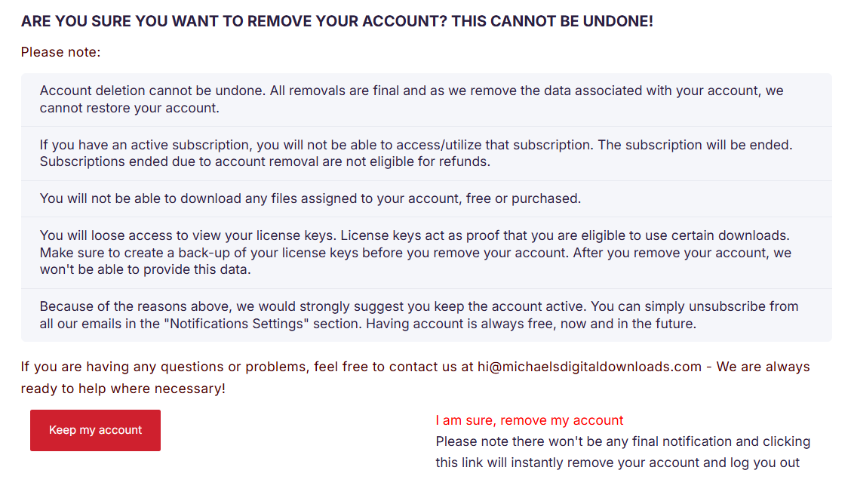
Task: Click the "ready to help where necessary!" text
Action: 123,389
